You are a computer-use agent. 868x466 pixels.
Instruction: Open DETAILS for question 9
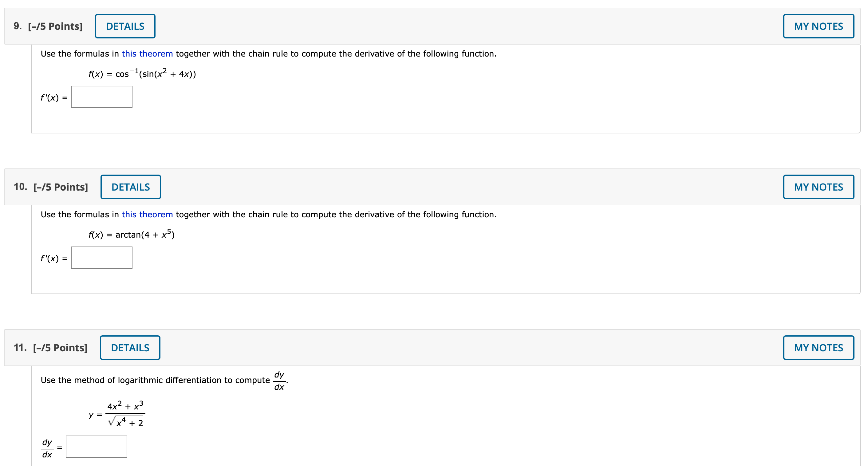point(124,26)
